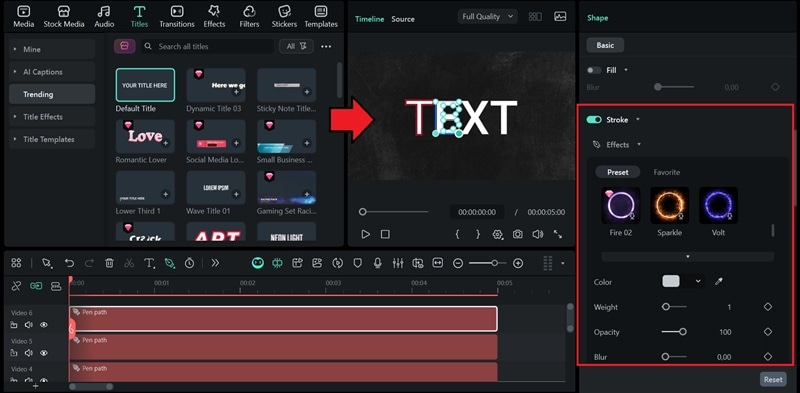The height and width of the screenshot is (393, 800).
Task: Select the Text tool in timeline toolbar
Action: point(149,263)
